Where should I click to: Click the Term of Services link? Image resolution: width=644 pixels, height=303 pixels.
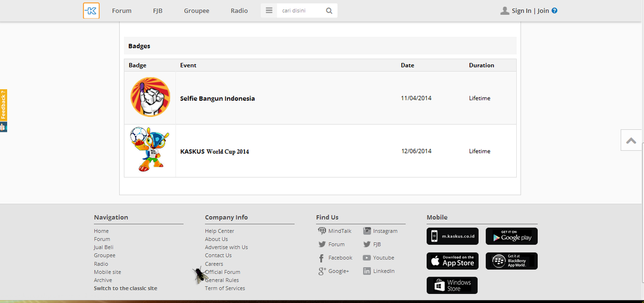(225, 288)
